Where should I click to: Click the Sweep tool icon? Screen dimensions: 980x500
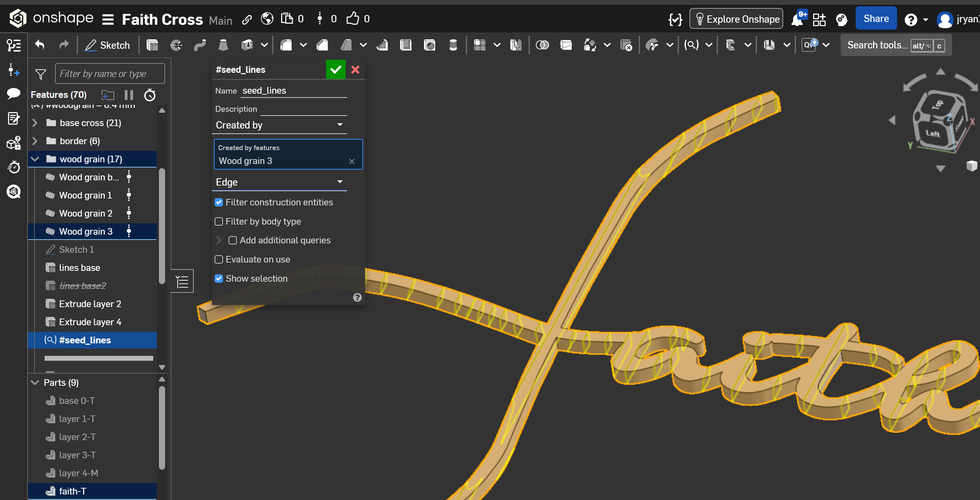click(200, 45)
